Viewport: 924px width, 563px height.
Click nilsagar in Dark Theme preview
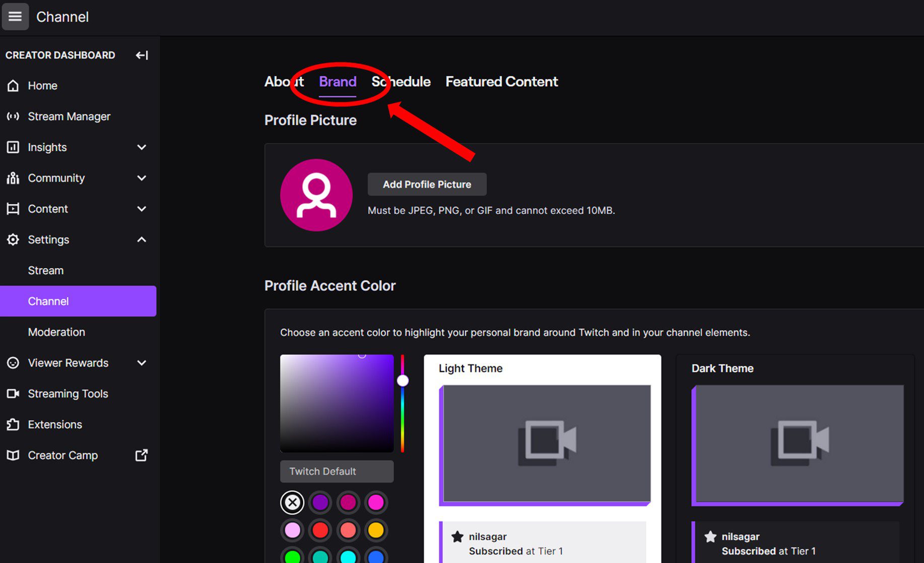point(741,537)
